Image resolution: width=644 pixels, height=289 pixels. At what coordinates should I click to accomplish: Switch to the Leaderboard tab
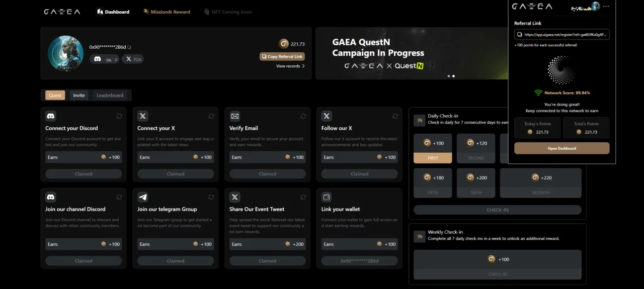point(110,95)
